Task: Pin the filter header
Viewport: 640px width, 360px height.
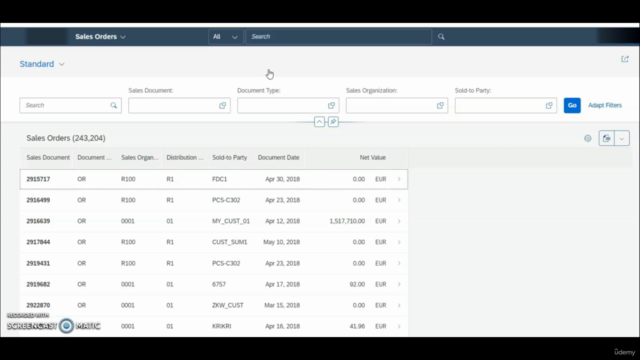Action: pyautogui.click(x=333, y=122)
